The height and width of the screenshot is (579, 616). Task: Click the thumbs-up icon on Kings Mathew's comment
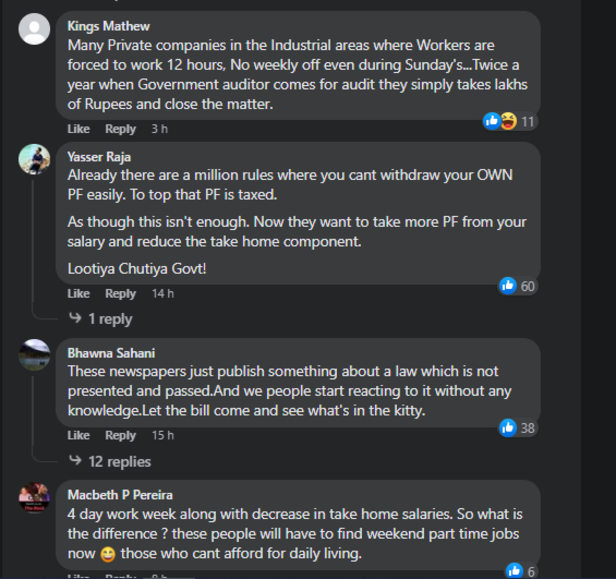click(491, 121)
